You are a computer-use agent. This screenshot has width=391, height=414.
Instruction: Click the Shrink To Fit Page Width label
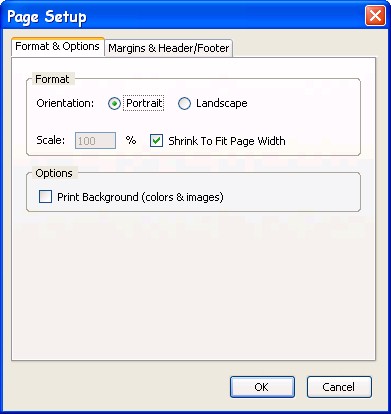(227, 141)
